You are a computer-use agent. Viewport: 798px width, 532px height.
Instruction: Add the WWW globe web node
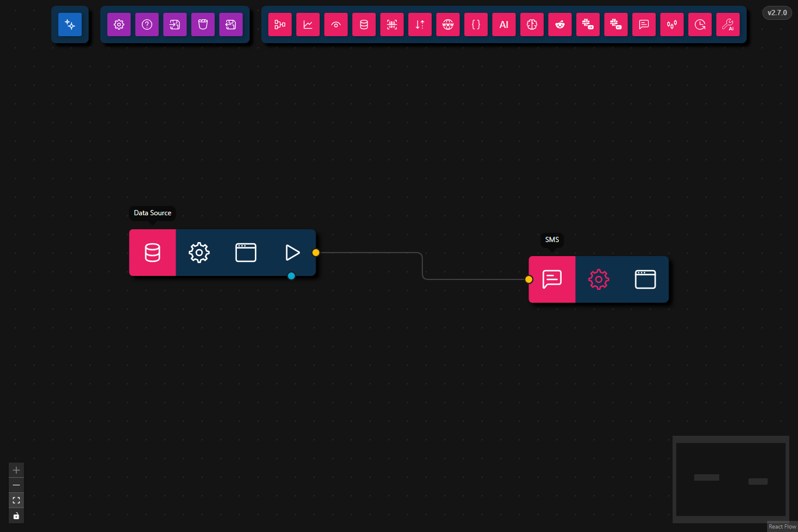pos(448,24)
